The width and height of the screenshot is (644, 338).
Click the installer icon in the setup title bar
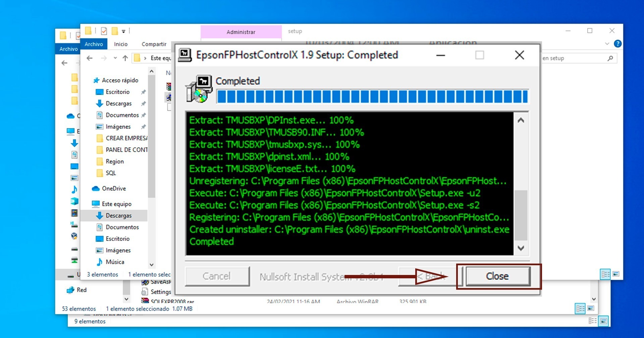(x=185, y=55)
